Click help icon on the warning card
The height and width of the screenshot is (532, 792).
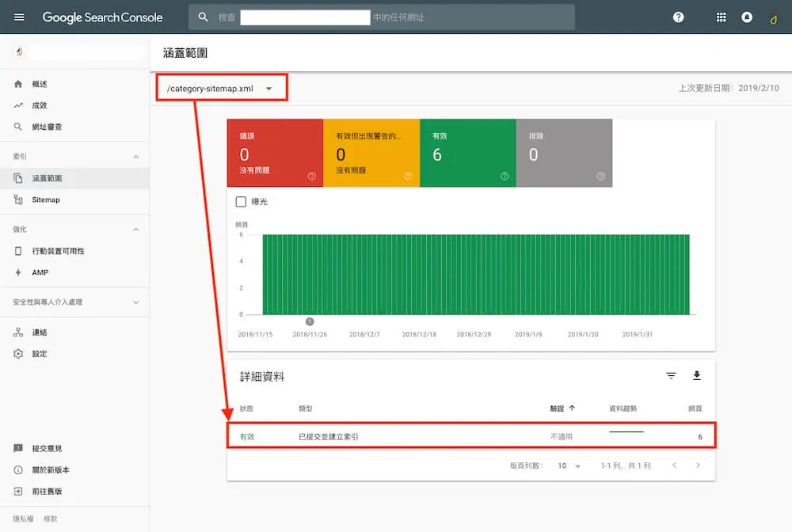[x=408, y=177]
